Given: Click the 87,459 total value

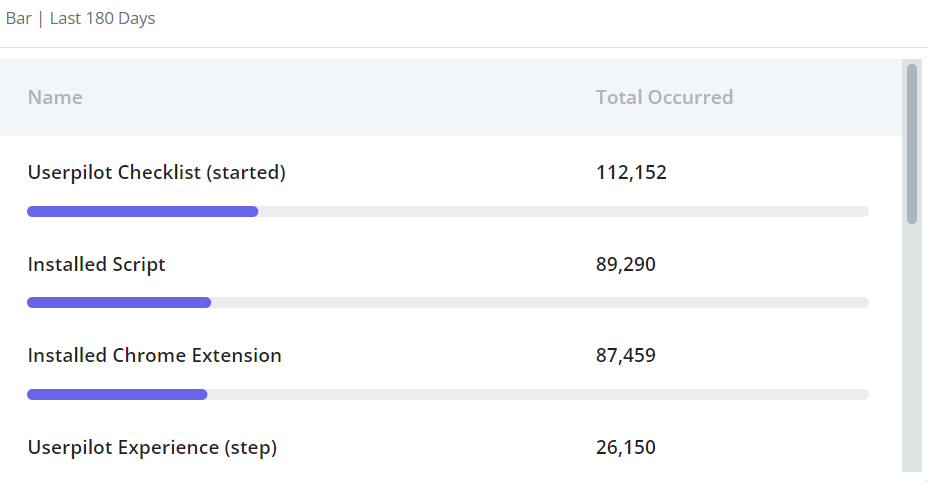Looking at the screenshot, I should tap(626, 355).
